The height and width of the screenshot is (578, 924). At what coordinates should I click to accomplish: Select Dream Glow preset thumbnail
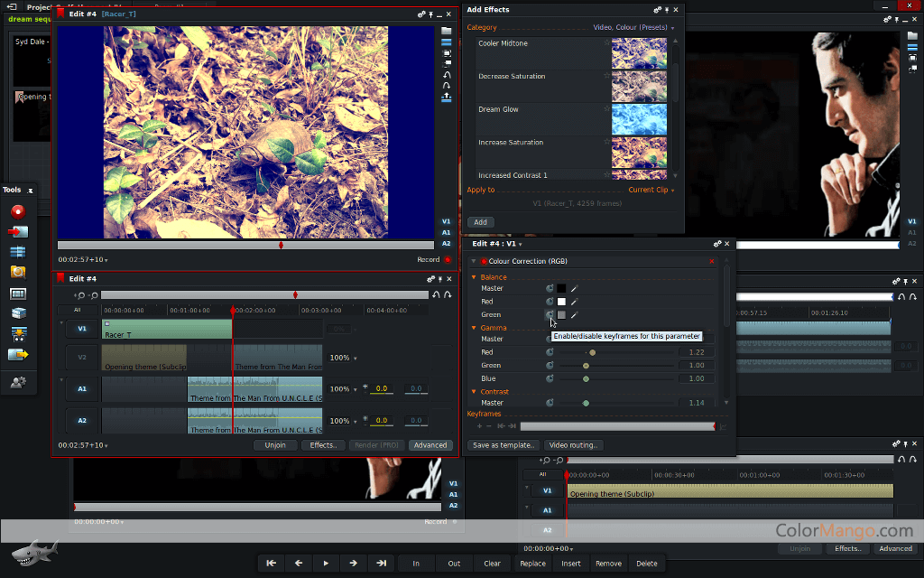coord(639,119)
